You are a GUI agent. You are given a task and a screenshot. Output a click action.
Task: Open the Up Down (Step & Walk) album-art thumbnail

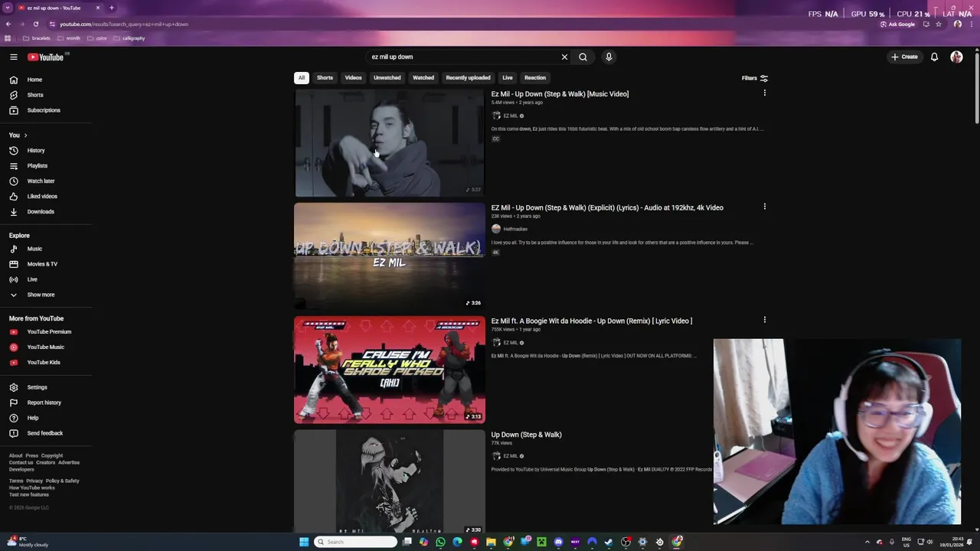pyautogui.click(x=390, y=481)
